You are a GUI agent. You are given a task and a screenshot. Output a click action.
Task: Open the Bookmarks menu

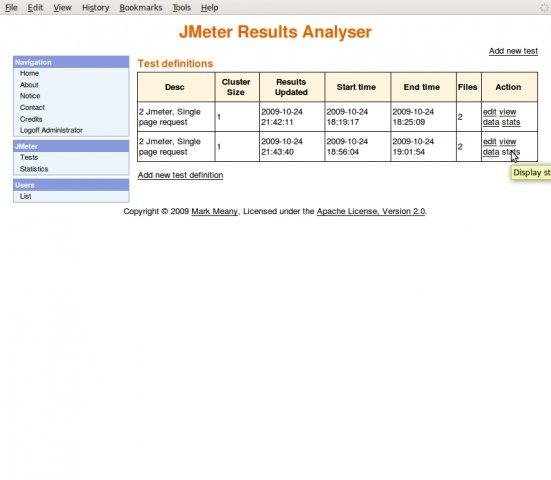[141, 7]
